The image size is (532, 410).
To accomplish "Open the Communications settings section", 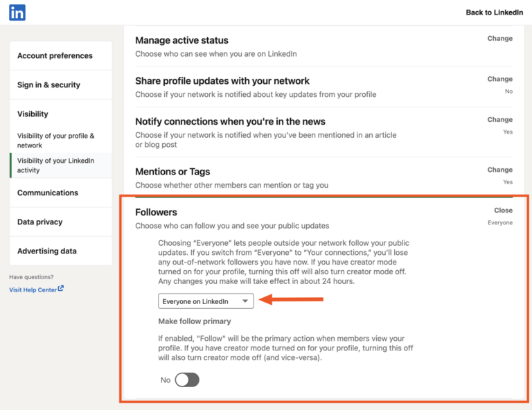I will (x=48, y=193).
